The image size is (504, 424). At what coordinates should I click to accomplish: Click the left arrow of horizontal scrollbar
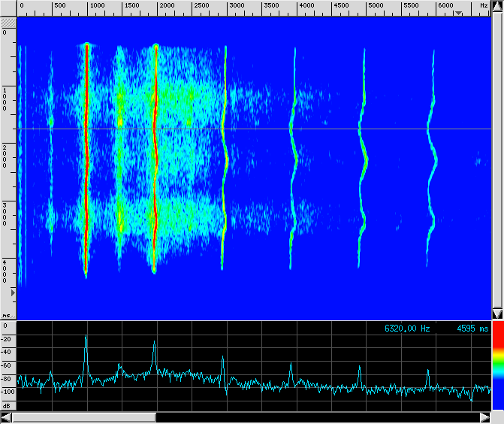[6, 417]
